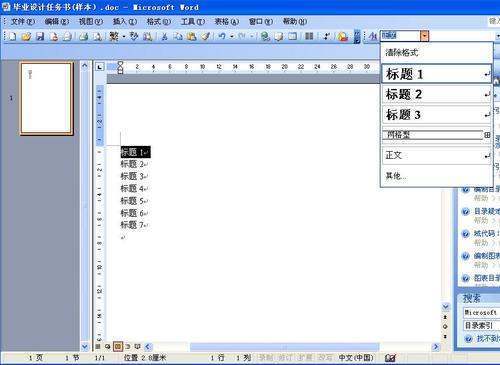Screen dimensions: 500x365
Task: Switch to Normal view button
Action: coord(98,347)
